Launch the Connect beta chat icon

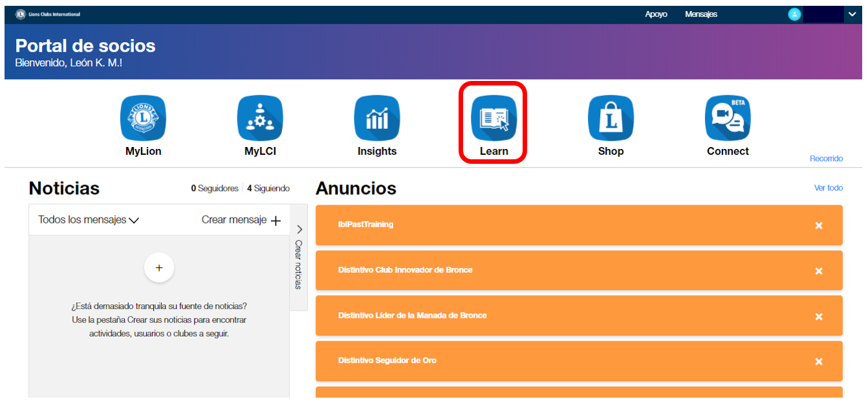[728, 118]
